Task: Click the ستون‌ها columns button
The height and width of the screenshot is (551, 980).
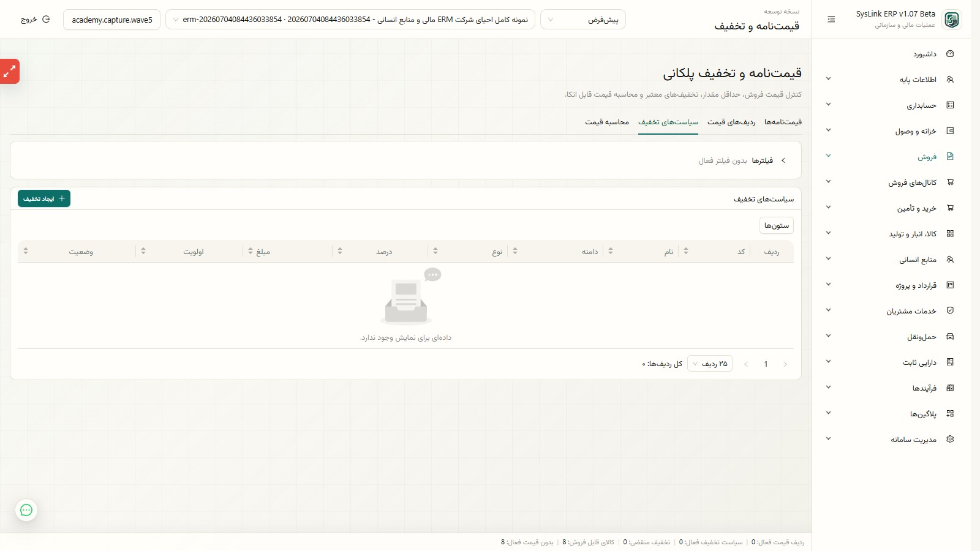Action: (777, 225)
